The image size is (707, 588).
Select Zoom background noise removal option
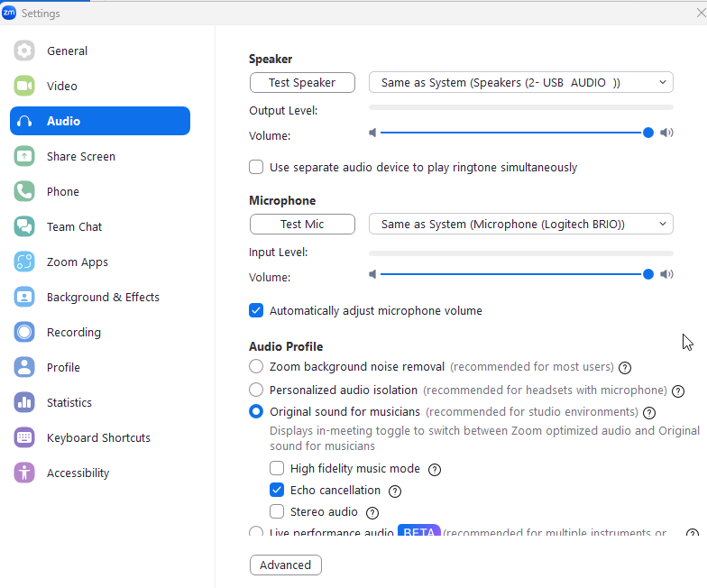(x=256, y=367)
